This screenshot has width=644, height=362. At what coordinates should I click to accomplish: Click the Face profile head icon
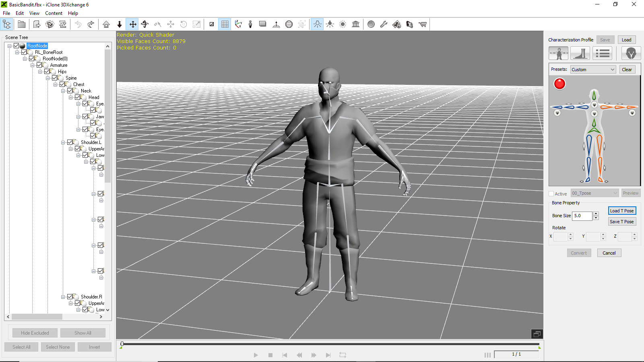pyautogui.click(x=631, y=53)
